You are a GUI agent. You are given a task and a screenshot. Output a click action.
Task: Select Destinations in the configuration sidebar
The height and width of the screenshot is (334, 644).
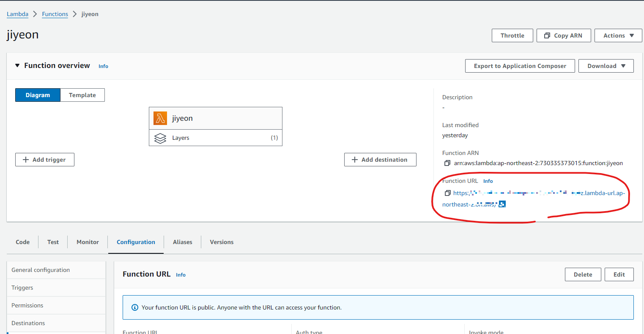pyautogui.click(x=56, y=323)
